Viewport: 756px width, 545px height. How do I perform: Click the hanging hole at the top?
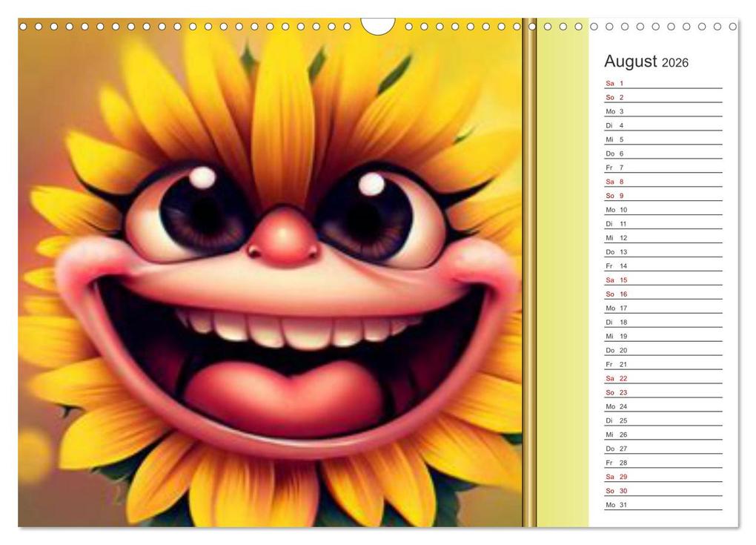point(377,24)
